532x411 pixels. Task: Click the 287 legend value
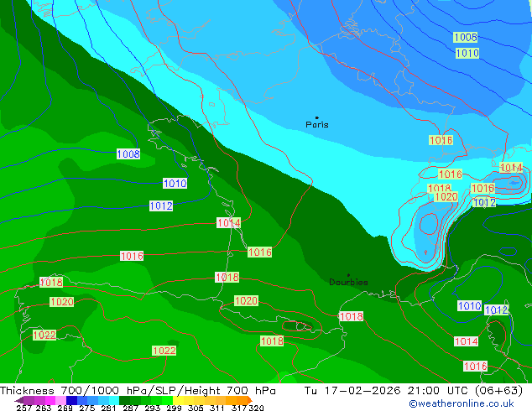point(130,408)
